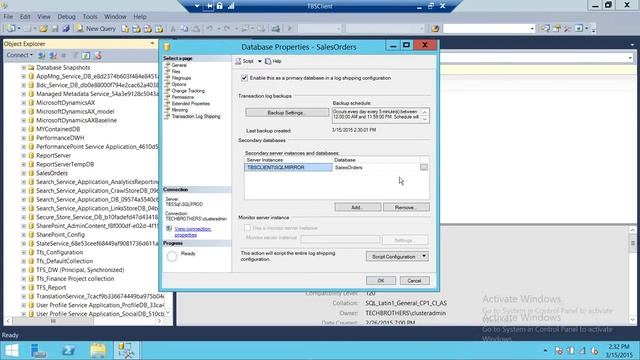Click the Object Explorer horizontal scrollbar

(85, 321)
